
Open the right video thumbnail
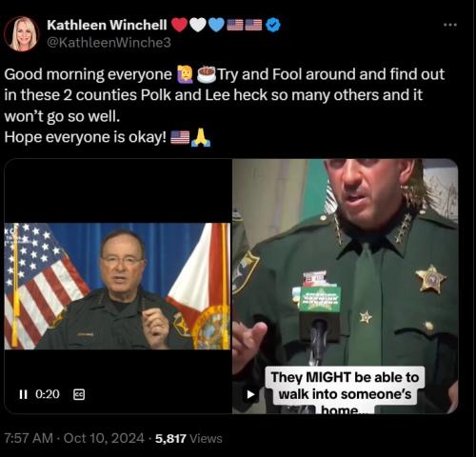[346, 286]
